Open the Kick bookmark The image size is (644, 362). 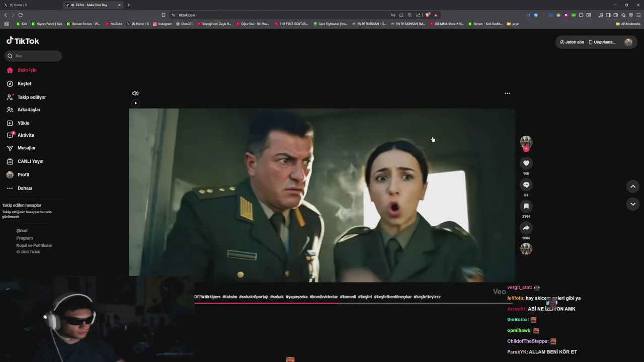22,24
